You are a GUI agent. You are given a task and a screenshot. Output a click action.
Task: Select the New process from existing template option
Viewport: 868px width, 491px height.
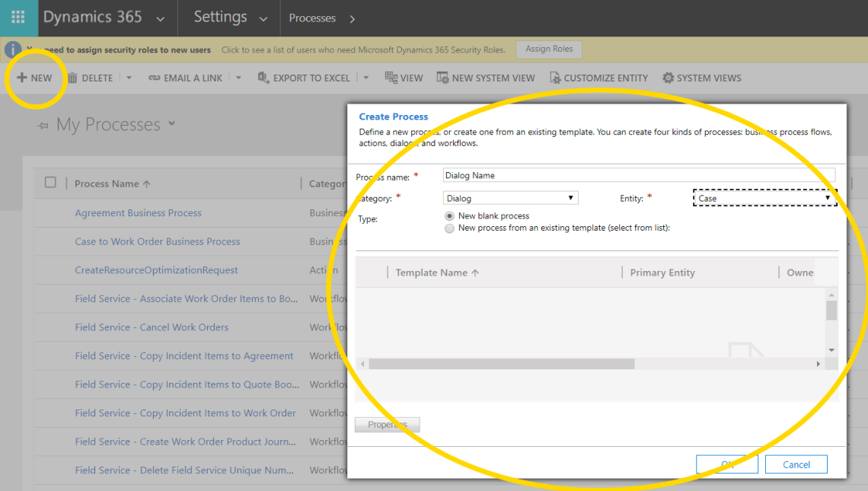[x=448, y=227]
